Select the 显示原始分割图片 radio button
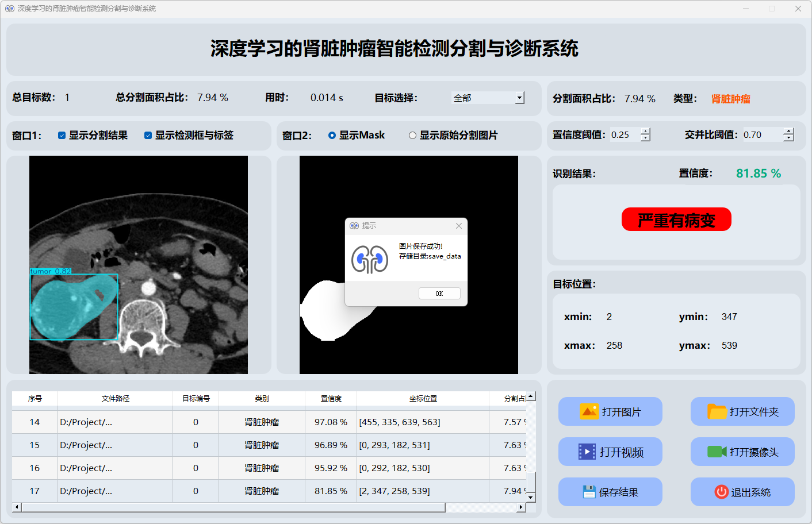 (x=412, y=136)
